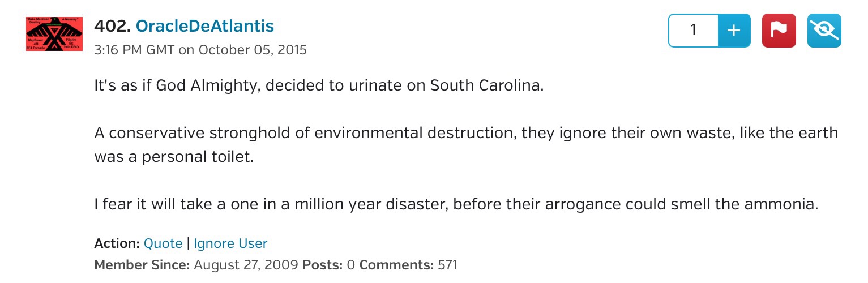
Task: Click the vote count box showing 1
Action: pos(693,31)
